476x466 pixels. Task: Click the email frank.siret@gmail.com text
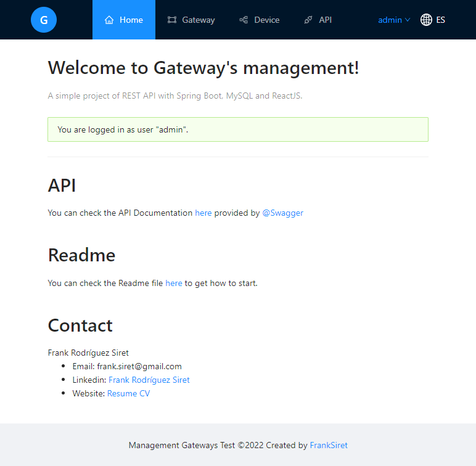click(x=139, y=367)
